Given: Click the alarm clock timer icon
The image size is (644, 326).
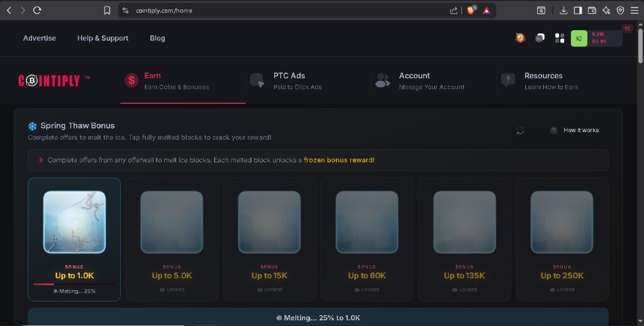Looking at the screenshot, I should coord(520,38).
